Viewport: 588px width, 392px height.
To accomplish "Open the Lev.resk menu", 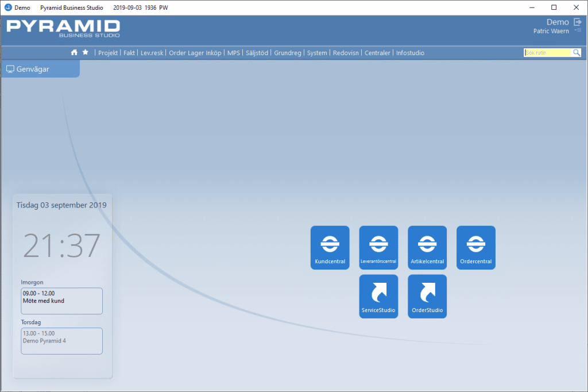I will point(152,53).
